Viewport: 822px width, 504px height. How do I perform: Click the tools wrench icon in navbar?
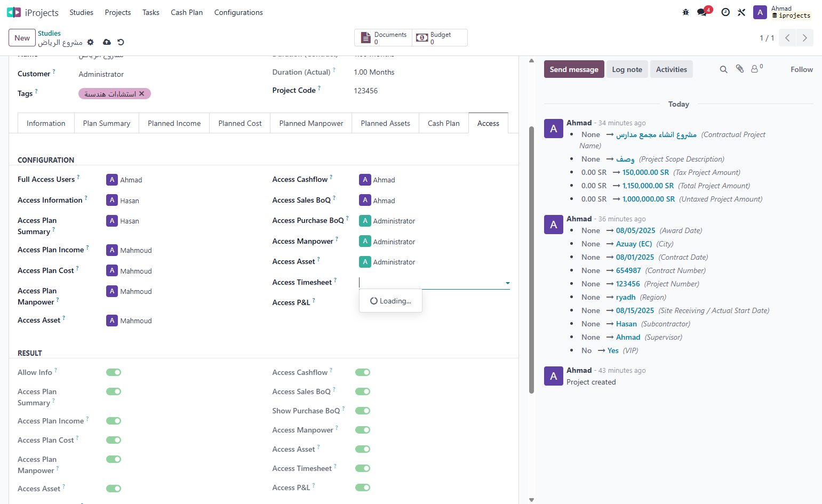[x=741, y=12]
